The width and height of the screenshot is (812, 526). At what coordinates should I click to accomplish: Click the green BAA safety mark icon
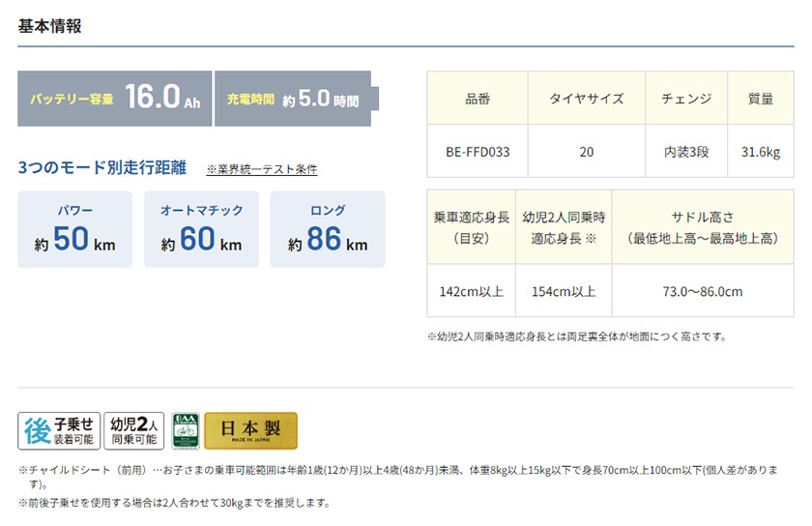pyautogui.click(x=185, y=431)
